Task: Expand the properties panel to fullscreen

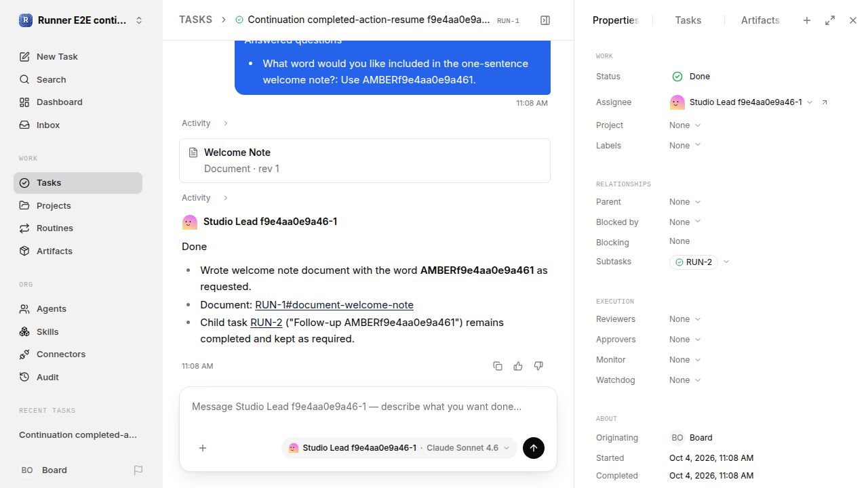Action: pyautogui.click(x=830, y=20)
